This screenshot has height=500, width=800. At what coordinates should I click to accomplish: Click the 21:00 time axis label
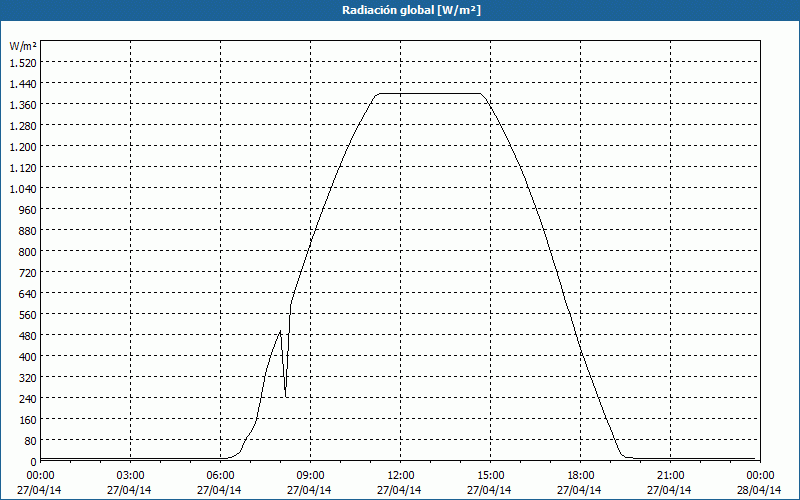(x=670, y=476)
